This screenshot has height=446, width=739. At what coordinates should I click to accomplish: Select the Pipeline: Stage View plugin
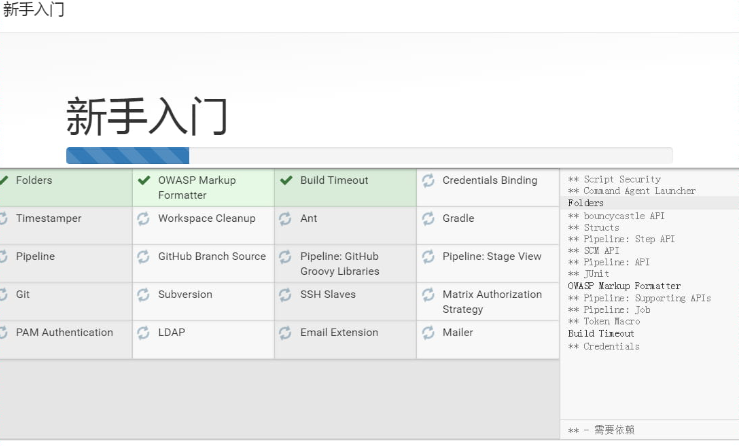[488, 264]
